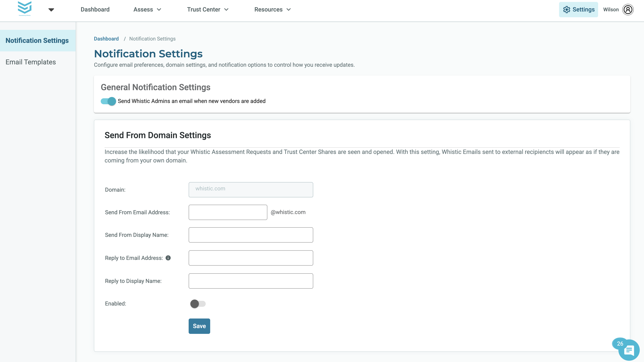Expand the Assess dropdown menu
The height and width of the screenshot is (362, 644).
pyautogui.click(x=147, y=10)
